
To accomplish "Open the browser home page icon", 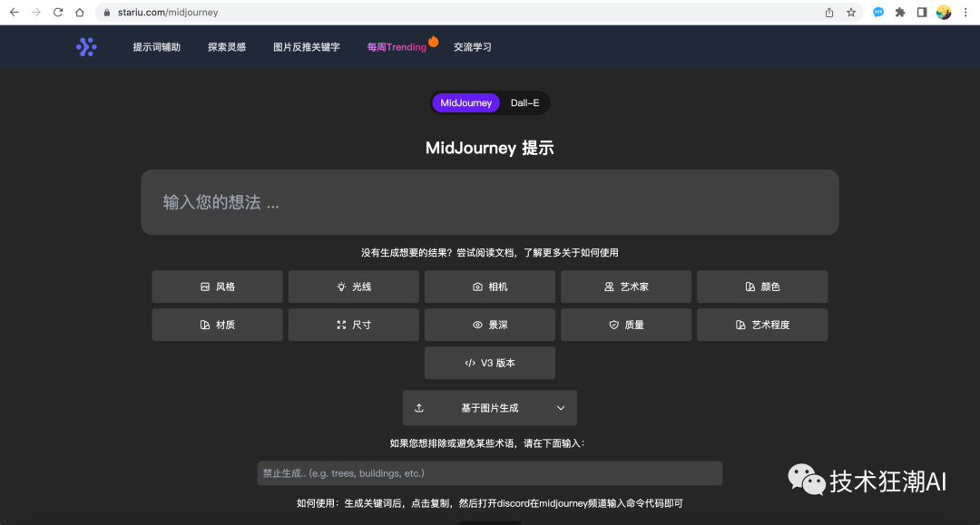I will click(79, 13).
